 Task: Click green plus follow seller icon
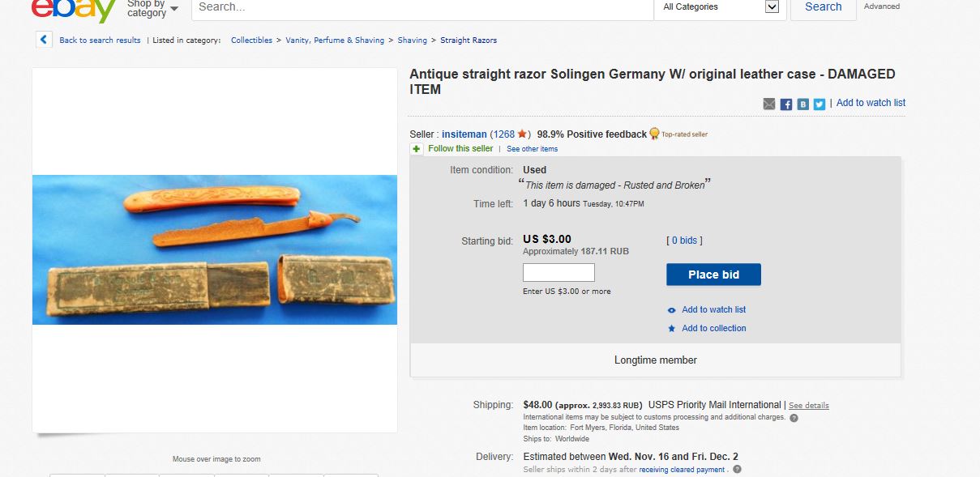point(416,149)
